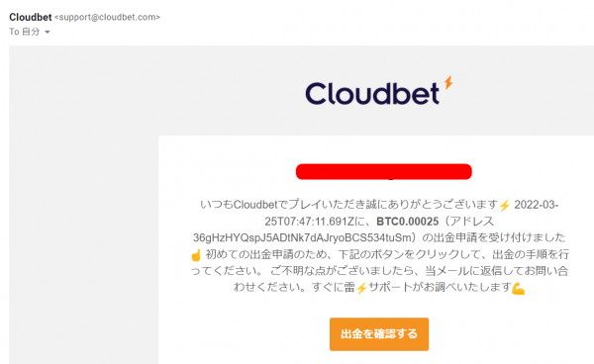Image resolution: width=594 pixels, height=364 pixels.
Task: Click the Cloudbet sender name in header
Action: 31,18
